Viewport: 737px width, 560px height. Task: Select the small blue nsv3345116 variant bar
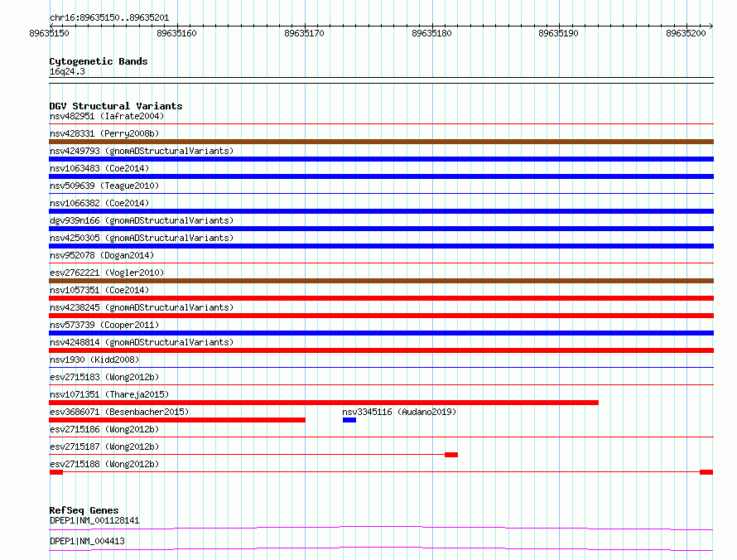point(349,420)
